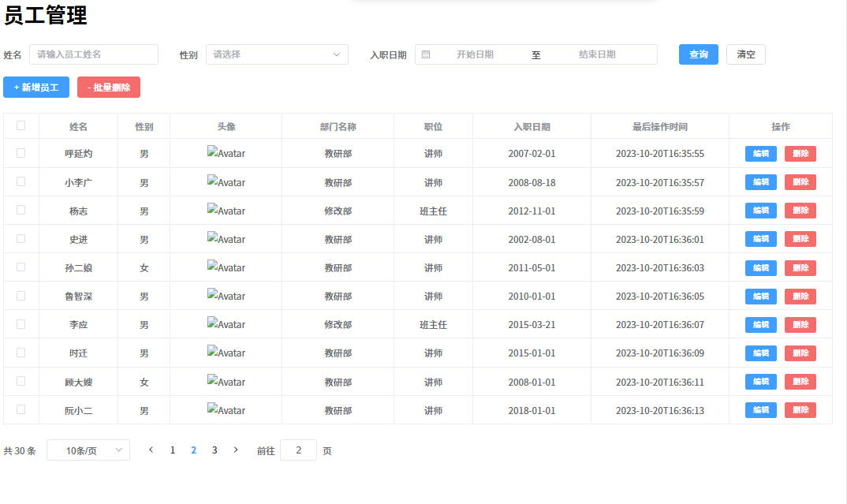Click 班主任 position cell for 李应
Viewport: 847px width, 504px height.
433,325
